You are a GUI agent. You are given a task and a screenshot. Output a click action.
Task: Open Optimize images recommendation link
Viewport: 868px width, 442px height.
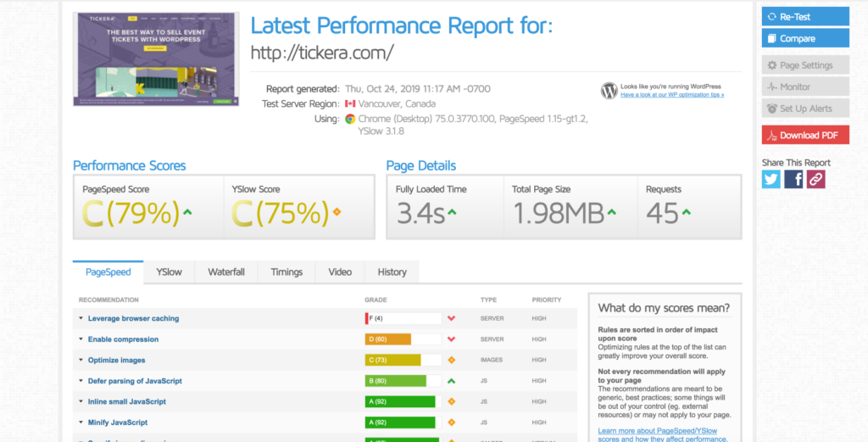(x=116, y=360)
